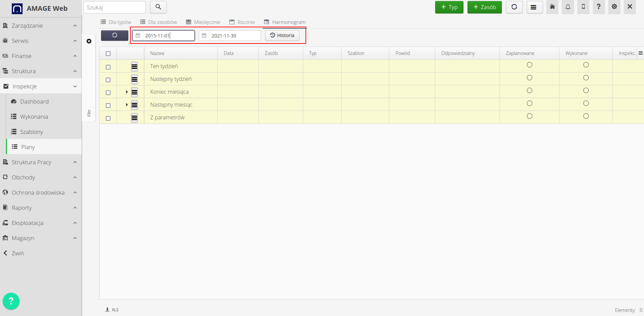Open the Harmonogram tab
The width and height of the screenshot is (644, 316).
(285, 22)
